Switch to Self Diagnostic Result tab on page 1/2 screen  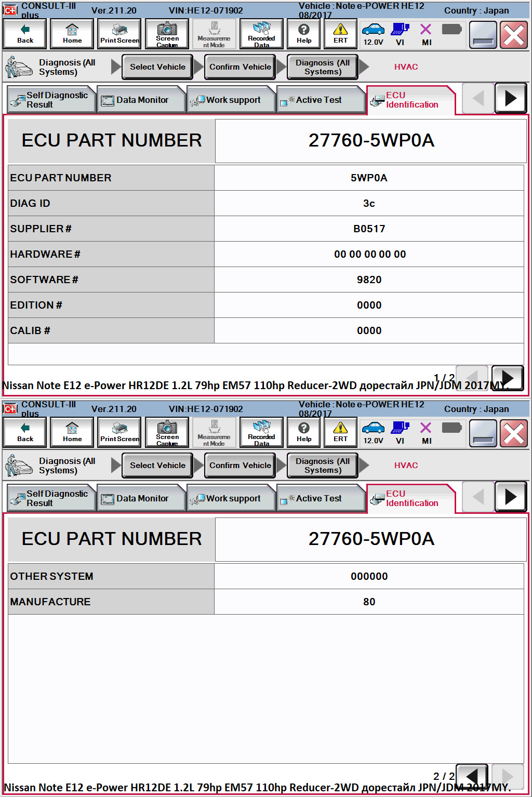(51, 100)
